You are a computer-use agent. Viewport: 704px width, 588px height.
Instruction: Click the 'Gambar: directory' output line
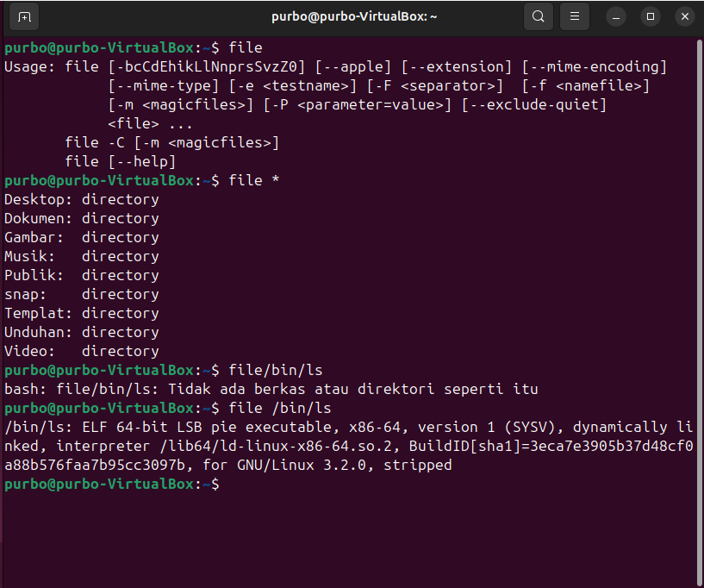[x=82, y=237]
